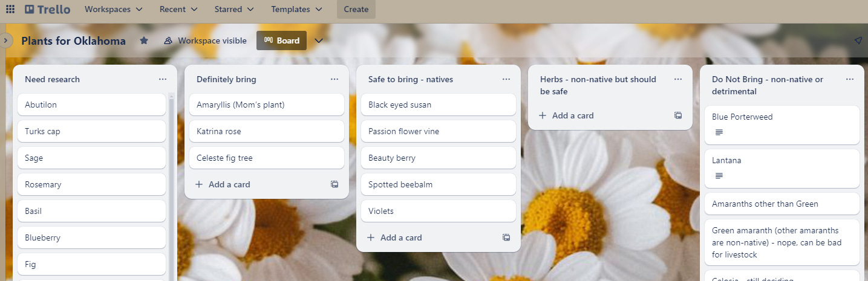Open the Recent dropdown menu
The height and width of the screenshot is (281, 868).
178,9
